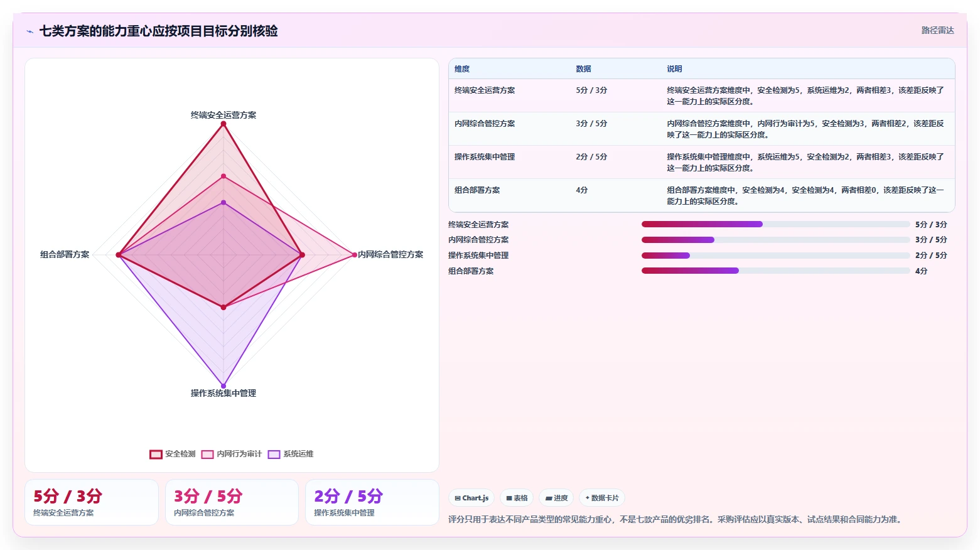This screenshot has height=550, width=980.
Task: Click the outer radar point on 内网综合管控方案 axis
Action: 355,255
